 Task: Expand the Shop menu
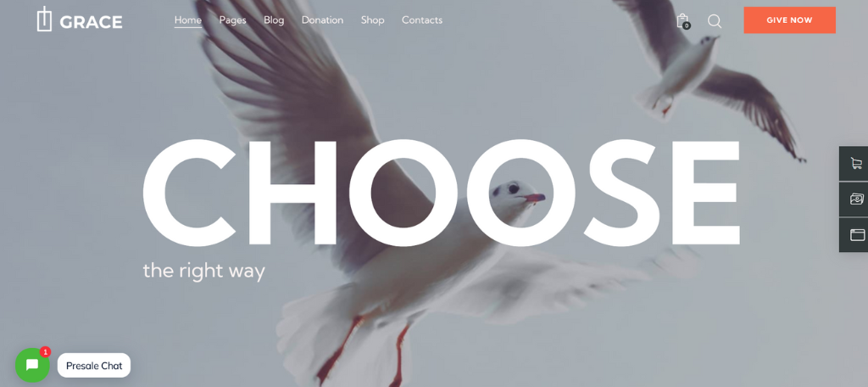373,20
